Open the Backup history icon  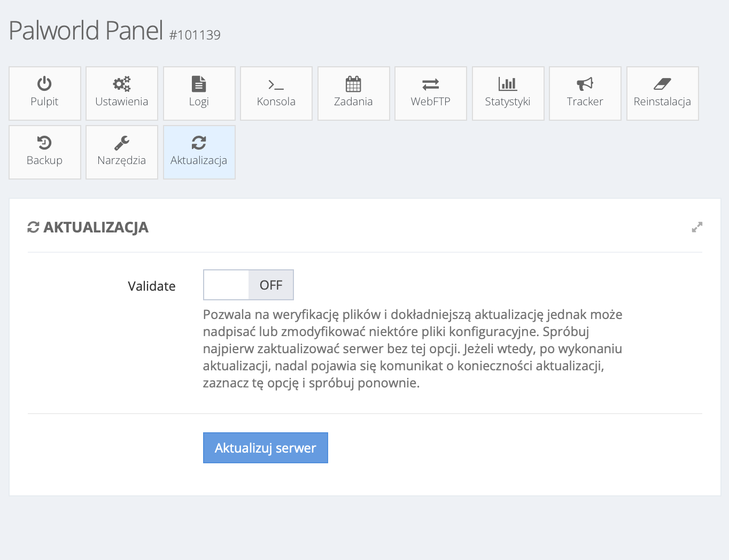pyautogui.click(x=44, y=143)
